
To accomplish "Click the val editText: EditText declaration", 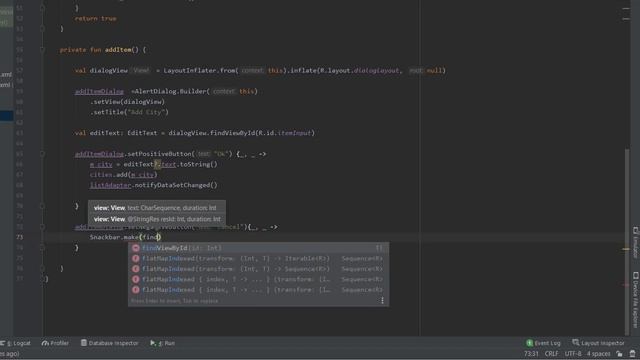I will point(195,133).
